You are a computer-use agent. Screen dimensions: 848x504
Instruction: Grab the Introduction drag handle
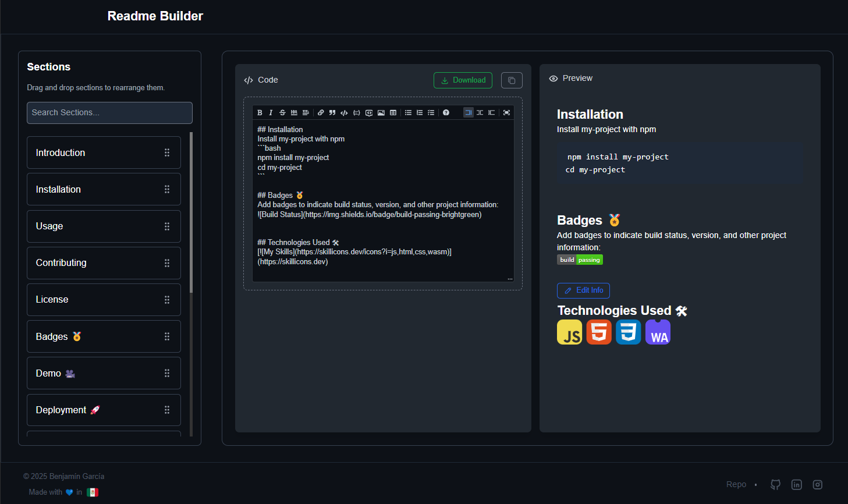tap(167, 152)
